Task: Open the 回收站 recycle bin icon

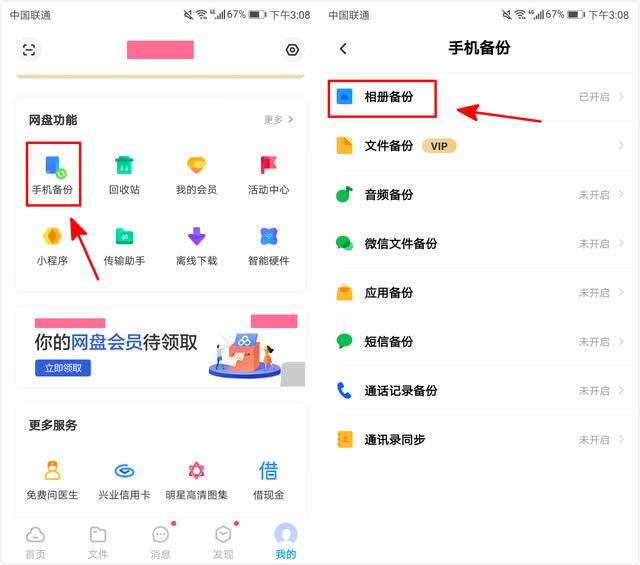Action: pyautogui.click(x=124, y=165)
